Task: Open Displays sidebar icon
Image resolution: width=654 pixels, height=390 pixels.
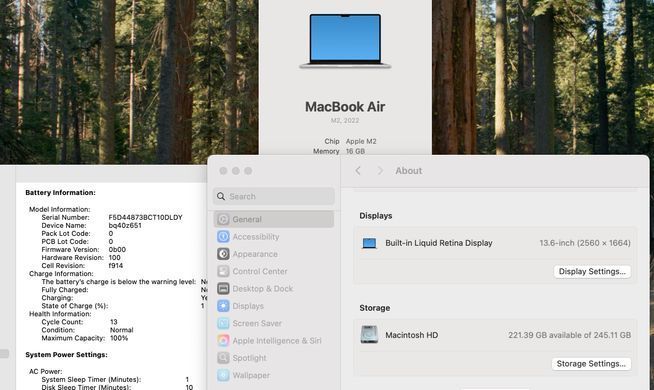Action: (x=223, y=306)
